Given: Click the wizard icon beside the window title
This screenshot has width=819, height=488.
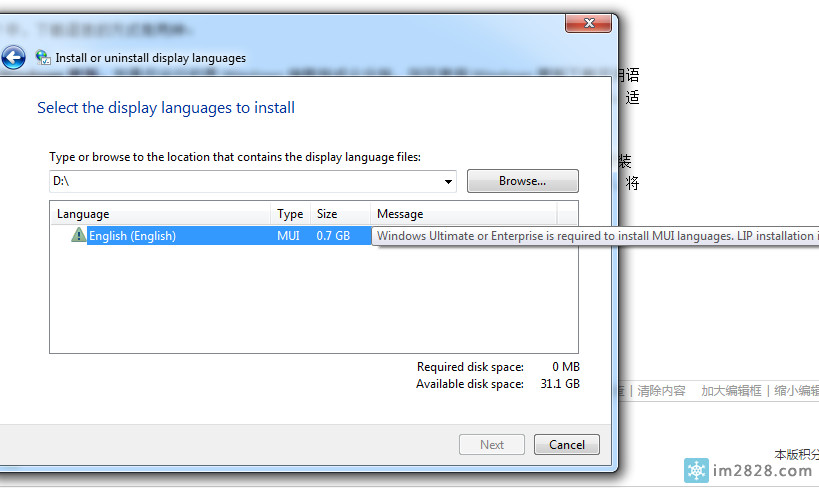Looking at the screenshot, I should click(42, 57).
